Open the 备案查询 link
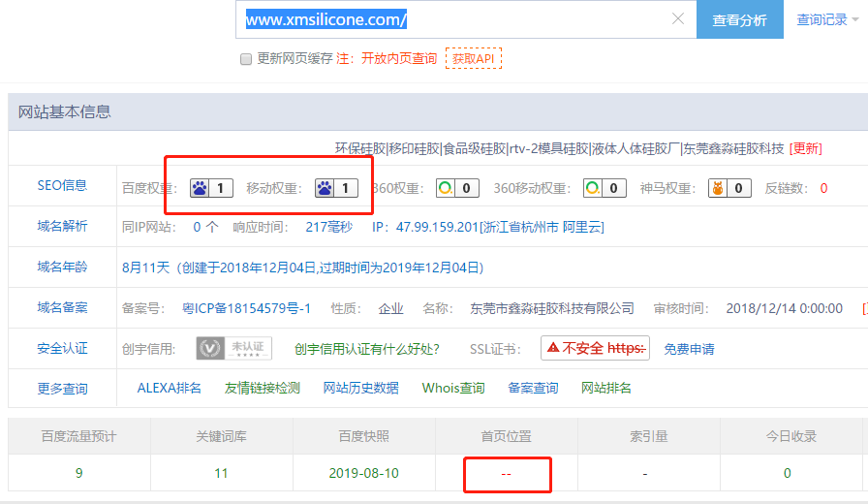The height and width of the screenshot is (504, 868). (533, 389)
